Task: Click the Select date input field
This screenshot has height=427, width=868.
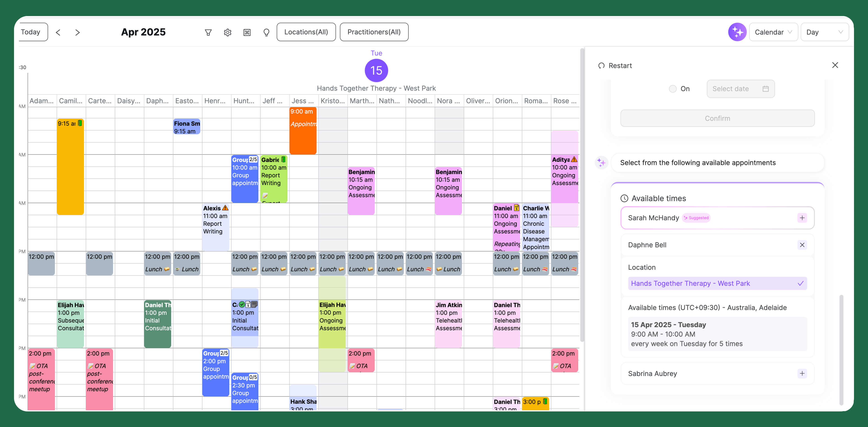Action: coord(740,89)
